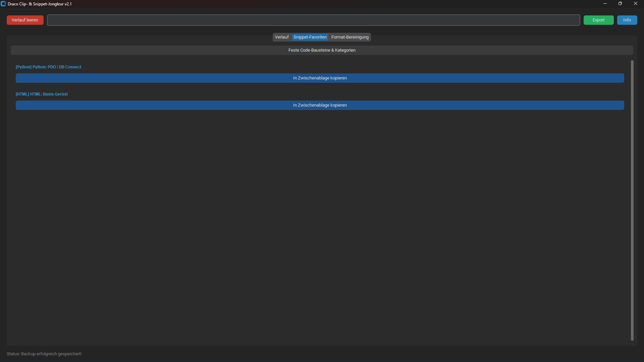
Task: Open the Format-Bereinigung tab
Action: tap(350, 37)
